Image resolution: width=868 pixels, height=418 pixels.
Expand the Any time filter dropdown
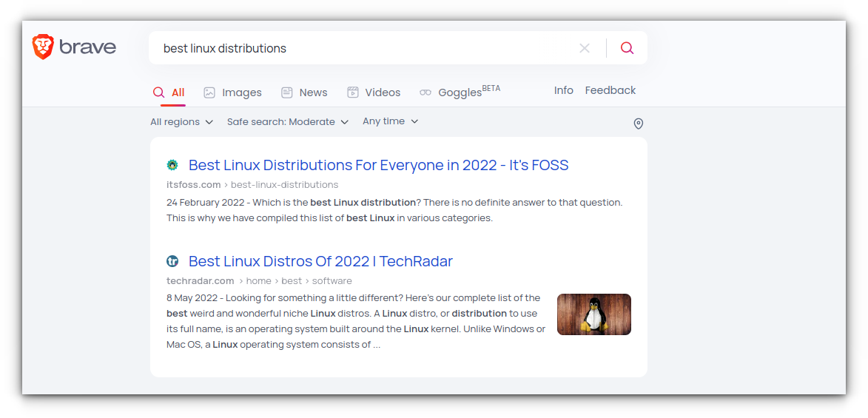pyautogui.click(x=390, y=121)
